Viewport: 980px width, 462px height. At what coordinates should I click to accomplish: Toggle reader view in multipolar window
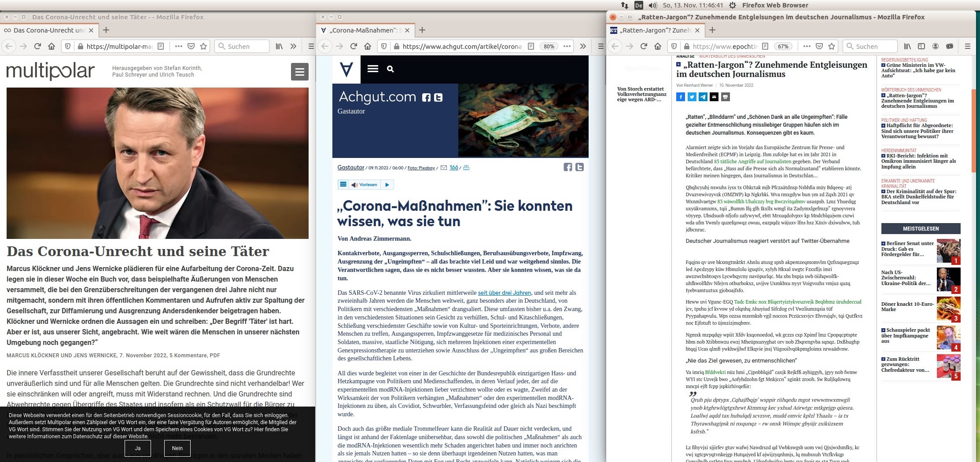pyautogui.click(x=161, y=46)
